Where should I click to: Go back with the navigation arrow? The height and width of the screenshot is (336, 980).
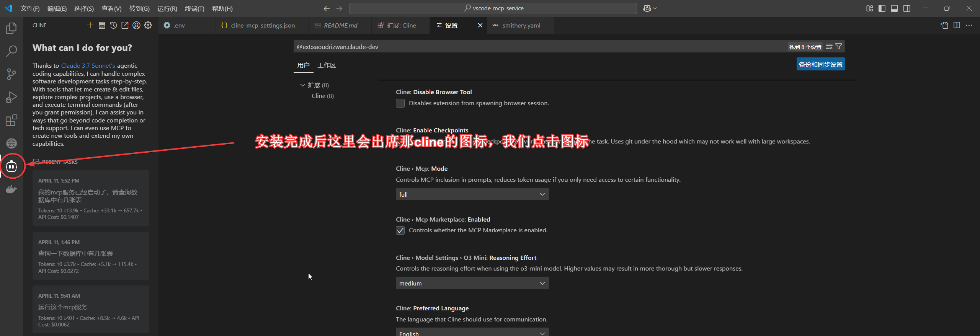tap(327, 8)
